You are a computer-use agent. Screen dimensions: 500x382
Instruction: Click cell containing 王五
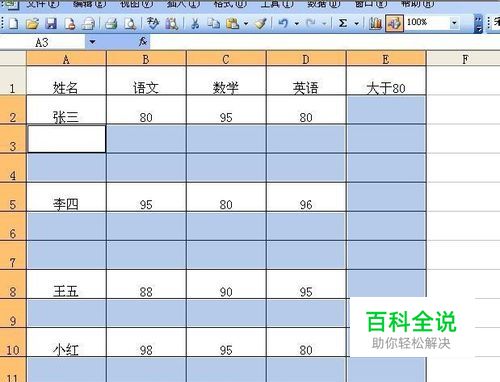click(x=66, y=284)
